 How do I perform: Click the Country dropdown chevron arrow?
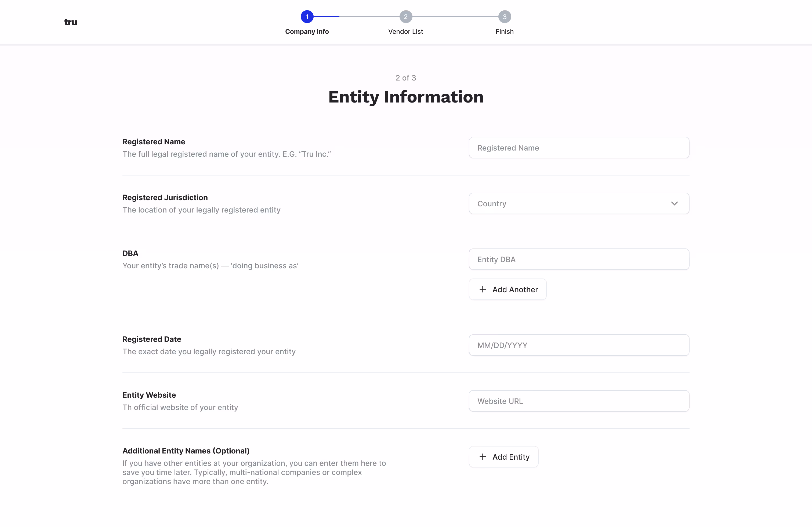point(674,203)
